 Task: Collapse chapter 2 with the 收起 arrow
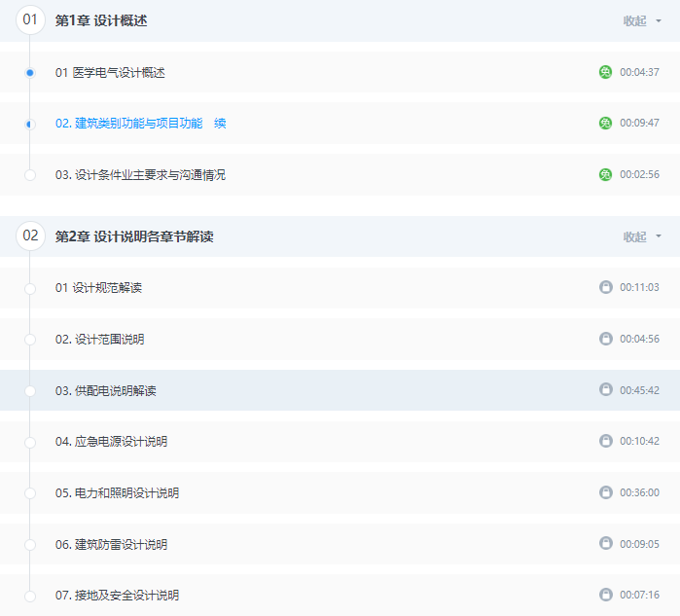pos(659,236)
